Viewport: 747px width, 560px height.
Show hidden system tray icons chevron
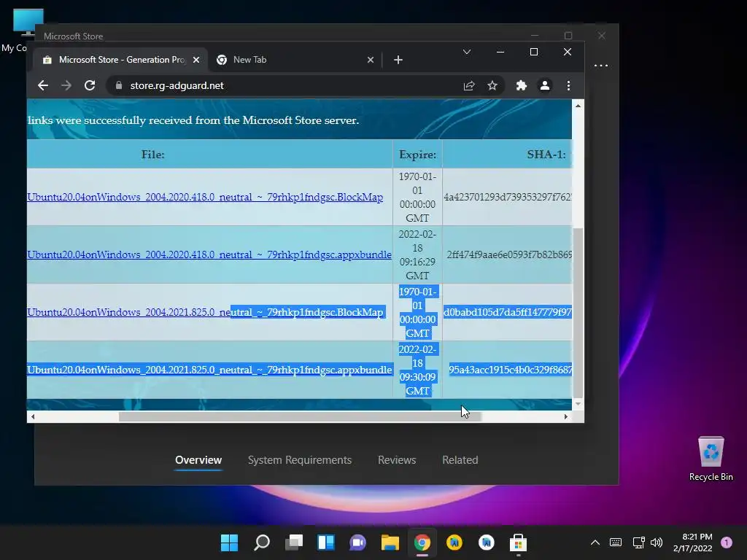(x=595, y=542)
